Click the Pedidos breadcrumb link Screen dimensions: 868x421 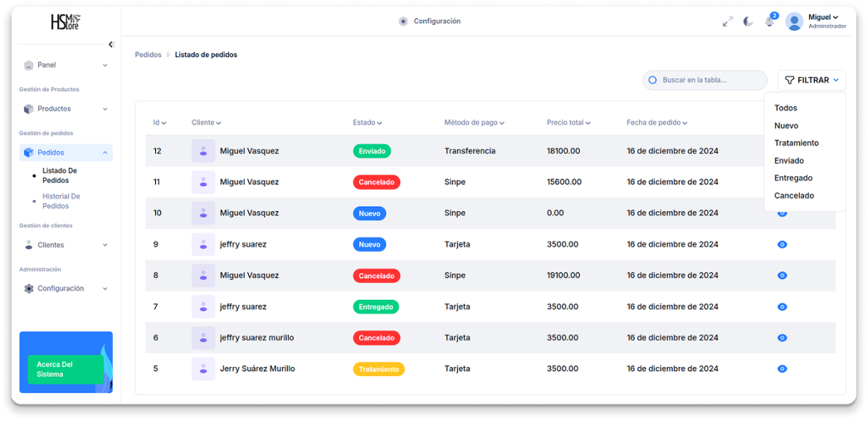coord(148,55)
